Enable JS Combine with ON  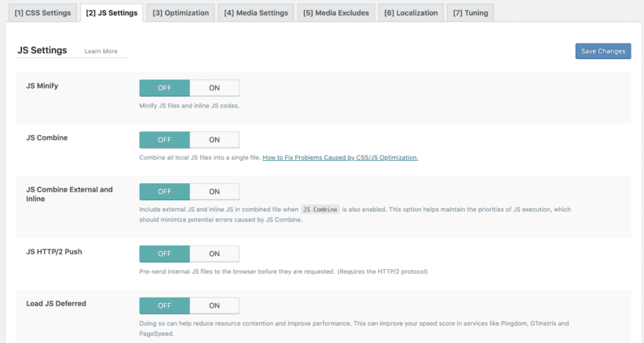(214, 139)
